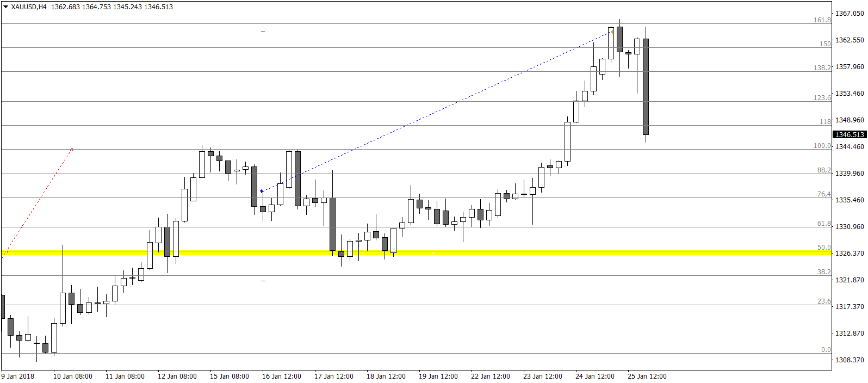Select the yellow horizontal support zone line
Screen dimensions: 868x383
pyautogui.click(x=416, y=253)
